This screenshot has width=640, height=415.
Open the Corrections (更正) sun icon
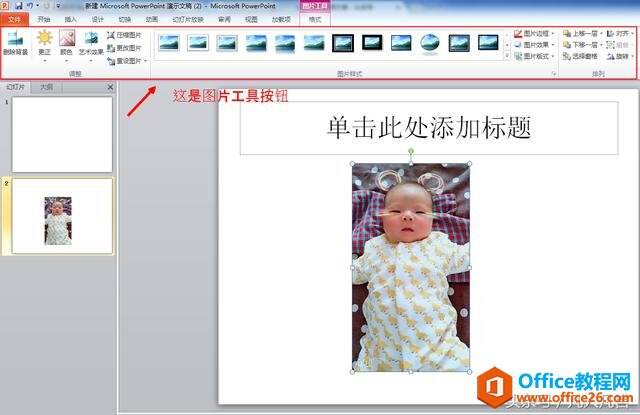(x=44, y=38)
